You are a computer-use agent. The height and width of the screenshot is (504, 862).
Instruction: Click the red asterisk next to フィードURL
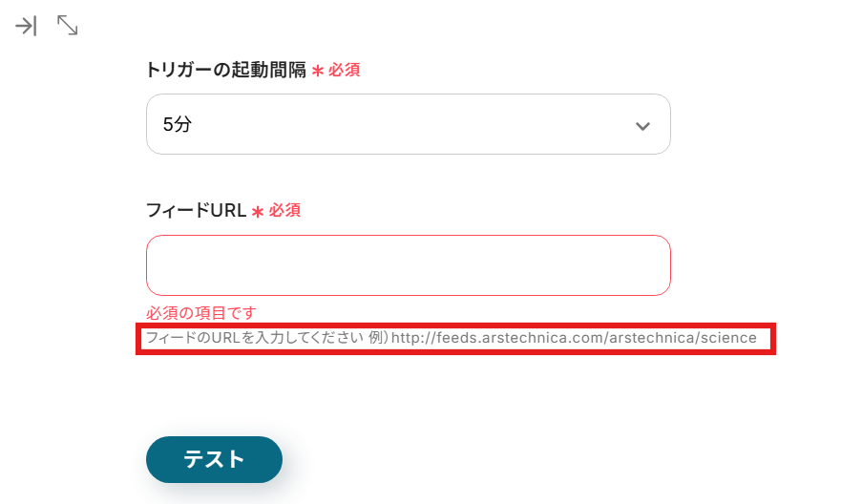coord(258,212)
